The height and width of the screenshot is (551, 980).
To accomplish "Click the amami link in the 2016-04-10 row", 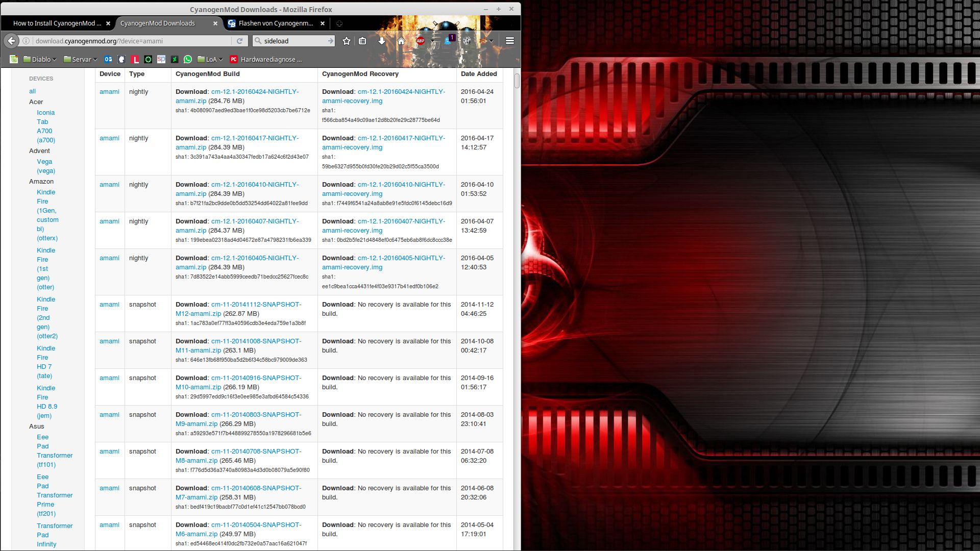I will 109,185.
